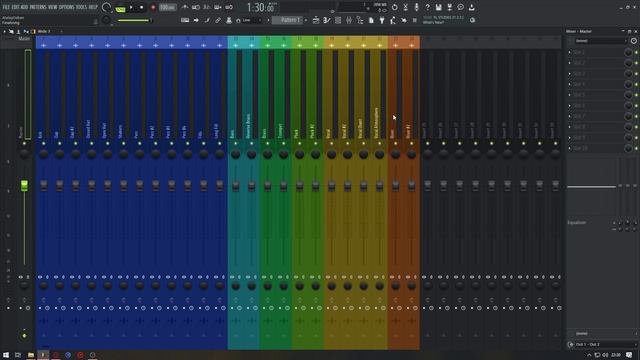Click the microphone recording icon
Screen dimensions: 640x360
pos(417,7)
